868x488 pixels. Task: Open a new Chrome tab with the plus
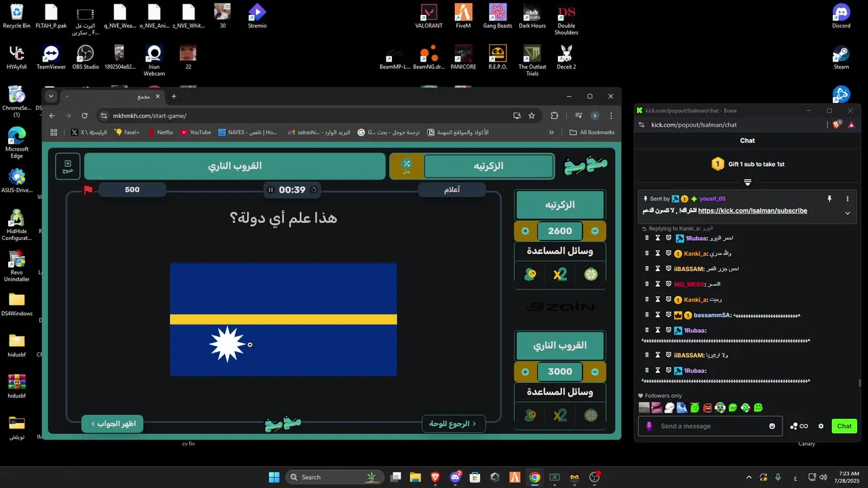[174, 96]
